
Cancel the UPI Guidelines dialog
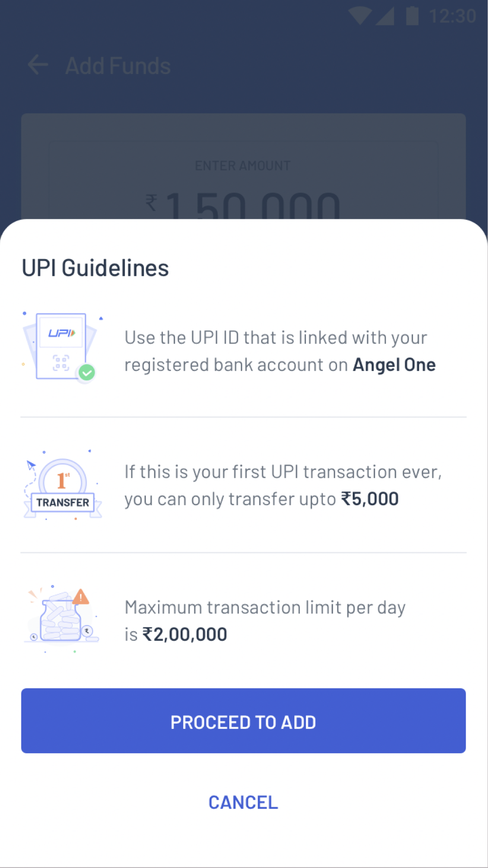tap(243, 802)
